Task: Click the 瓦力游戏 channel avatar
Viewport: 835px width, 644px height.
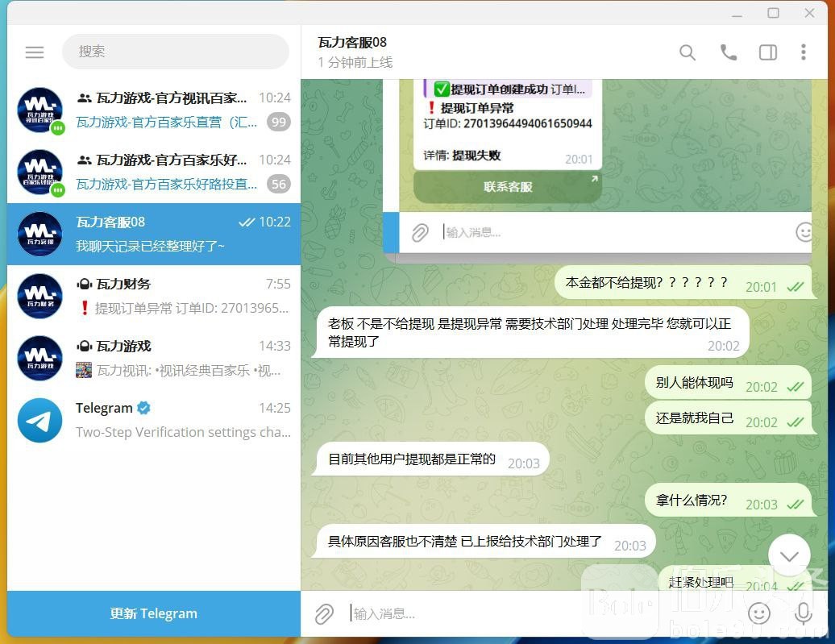Action: pos(40,358)
